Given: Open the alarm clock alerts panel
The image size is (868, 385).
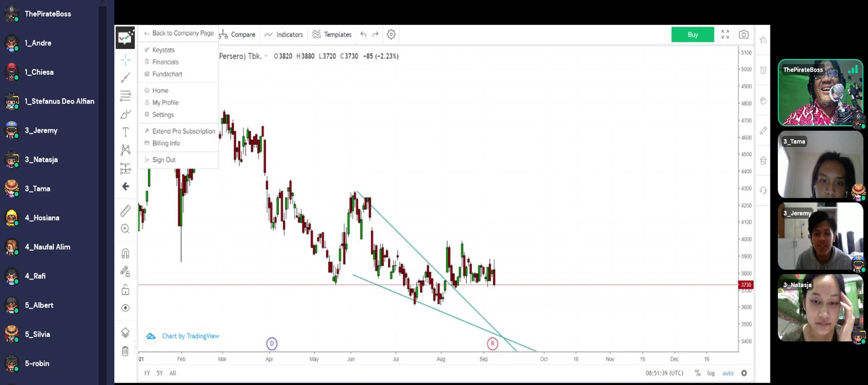Looking at the screenshot, I should tap(763, 70).
